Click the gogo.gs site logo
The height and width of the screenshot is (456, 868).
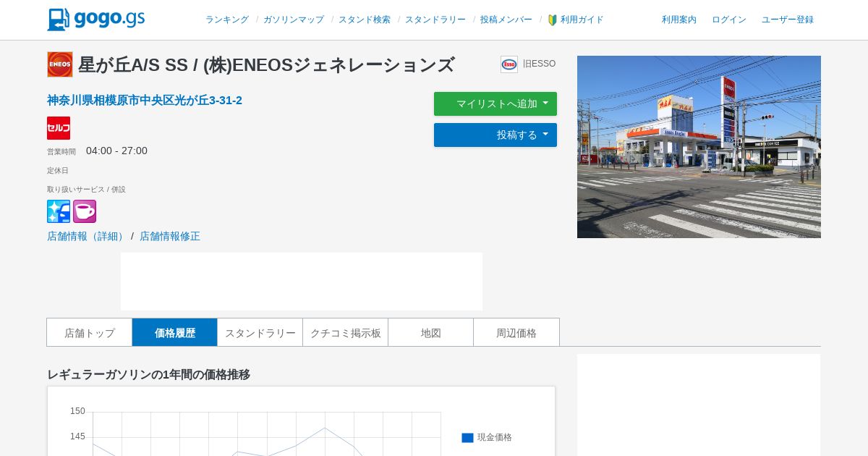click(96, 20)
